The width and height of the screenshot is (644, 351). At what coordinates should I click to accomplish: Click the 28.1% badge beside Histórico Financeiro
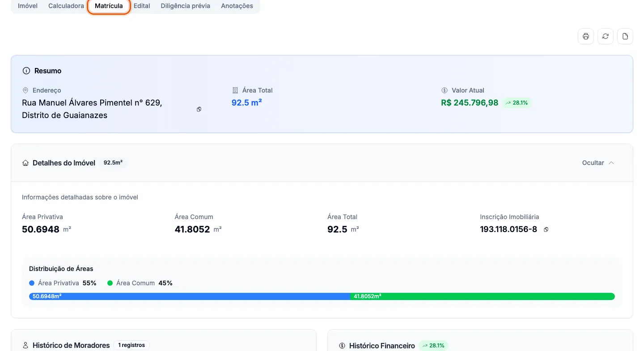pos(433,346)
